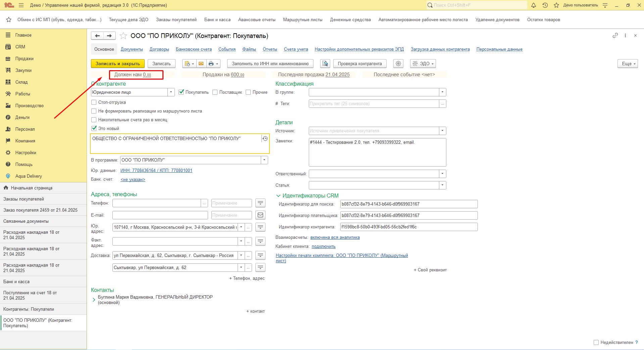Expand the Буглина Мария Вадимовна contact
The height and width of the screenshot is (350, 644).
94,300
